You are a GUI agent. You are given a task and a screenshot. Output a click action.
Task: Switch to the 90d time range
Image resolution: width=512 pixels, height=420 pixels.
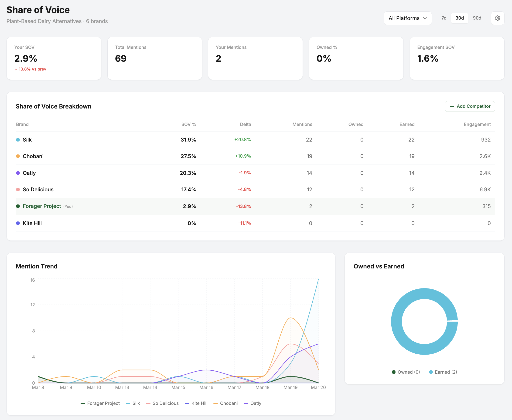[477, 18]
